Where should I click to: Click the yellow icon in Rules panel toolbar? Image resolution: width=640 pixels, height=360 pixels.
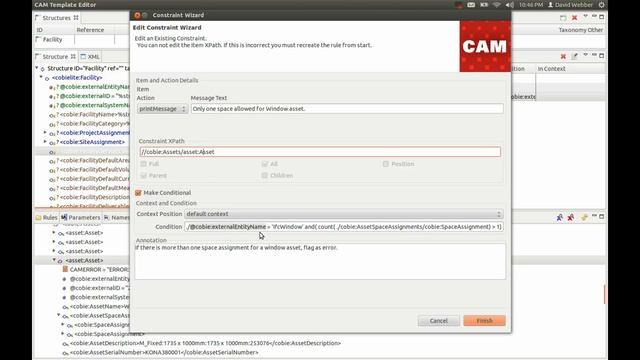(x=584, y=218)
